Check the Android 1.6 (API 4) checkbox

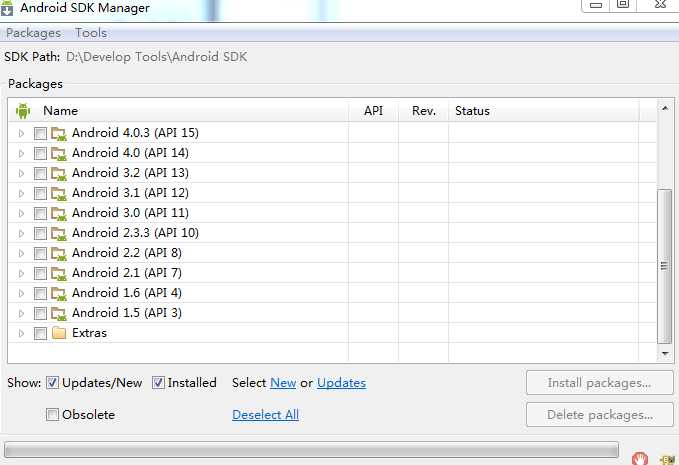point(40,293)
